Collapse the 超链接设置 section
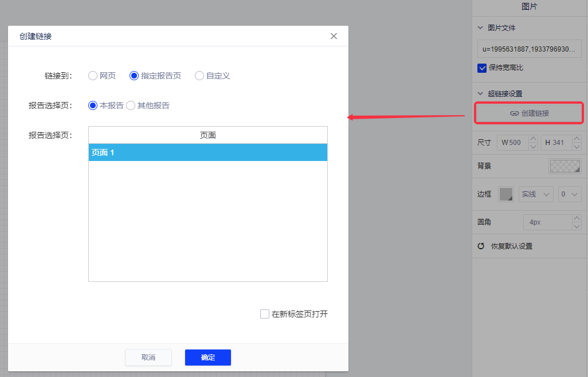Image resolution: width=588 pixels, height=377 pixels. pos(480,93)
